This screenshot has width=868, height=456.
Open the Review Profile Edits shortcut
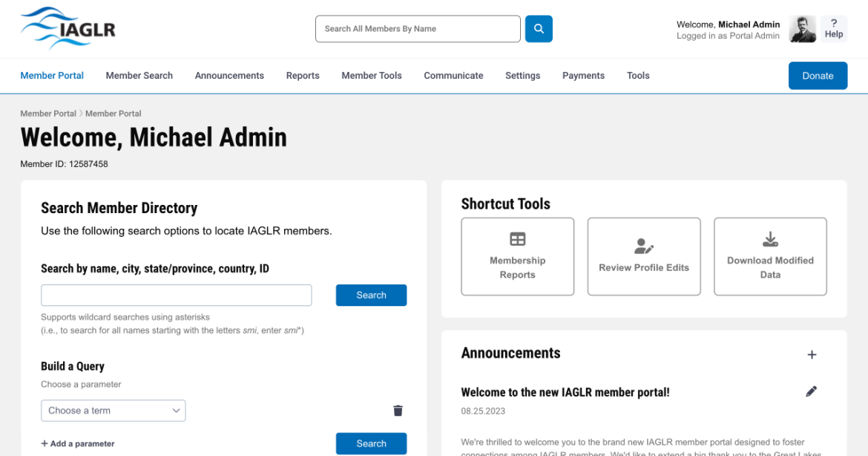pos(643,256)
